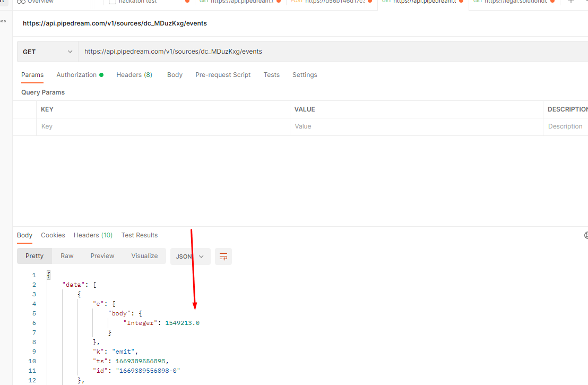588x385 pixels.
Task: Click the "body": { line
Action: 125,313
